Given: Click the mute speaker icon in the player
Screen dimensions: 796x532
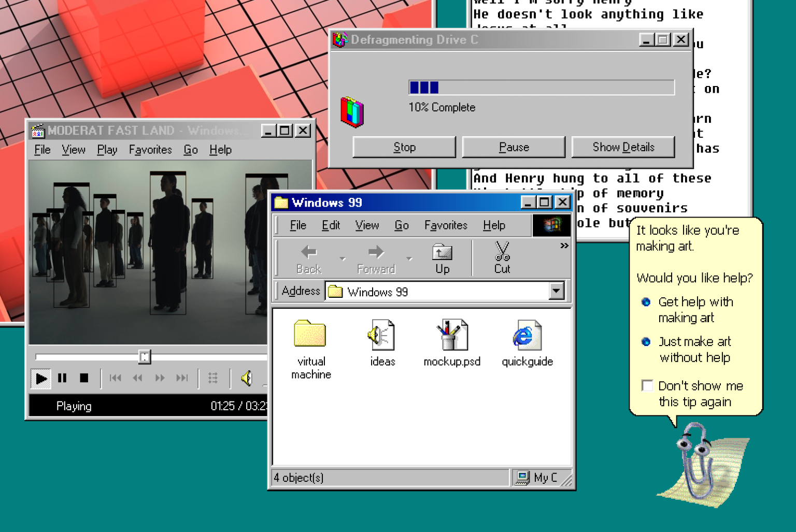Looking at the screenshot, I should 247,378.
